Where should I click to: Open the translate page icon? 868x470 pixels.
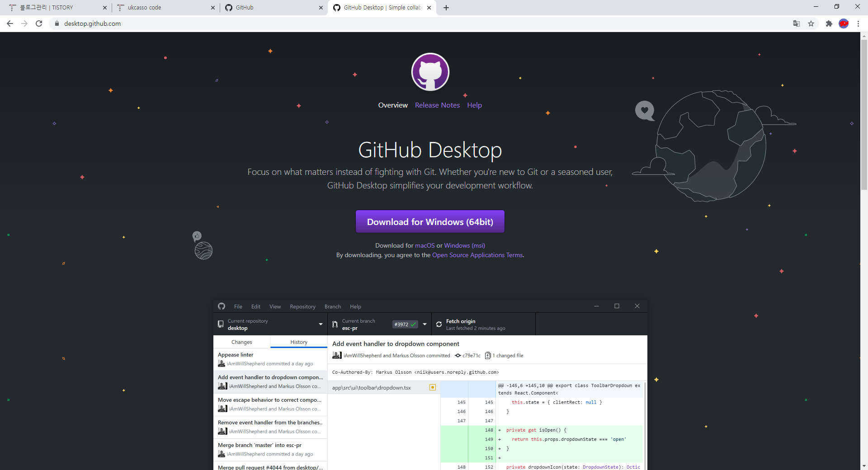(797, 23)
